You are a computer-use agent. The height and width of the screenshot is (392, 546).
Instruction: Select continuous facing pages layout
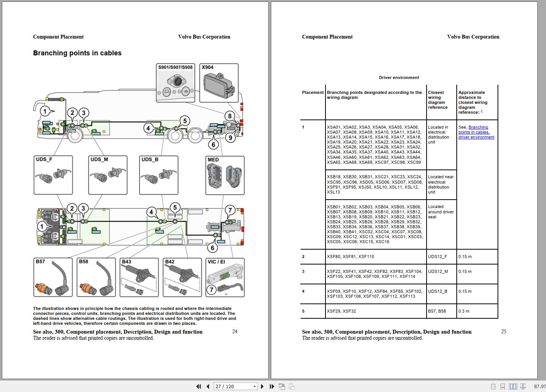tap(523, 386)
